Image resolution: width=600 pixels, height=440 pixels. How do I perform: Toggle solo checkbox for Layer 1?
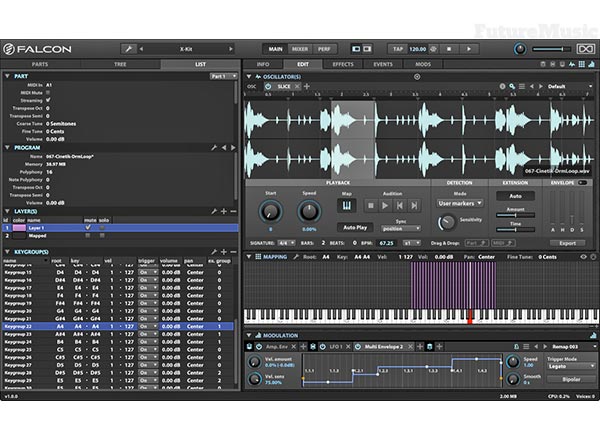(x=102, y=228)
